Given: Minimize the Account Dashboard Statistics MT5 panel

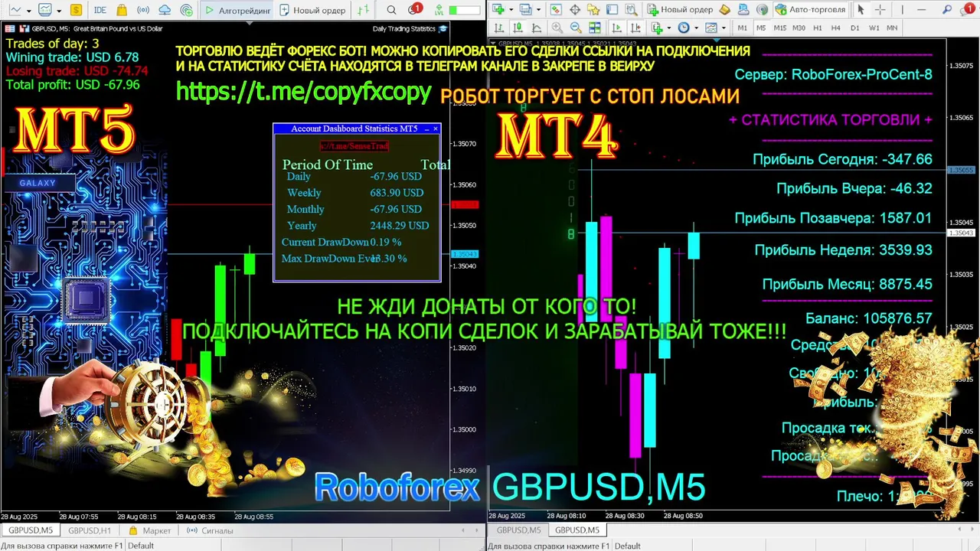Looking at the screenshot, I should (426, 129).
